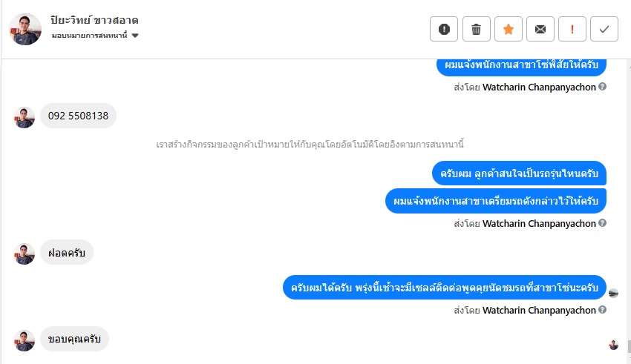Click the first Watcharin Chanpanyachon sender name
The width and height of the screenshot is (631, 364).
coord(539,87)
